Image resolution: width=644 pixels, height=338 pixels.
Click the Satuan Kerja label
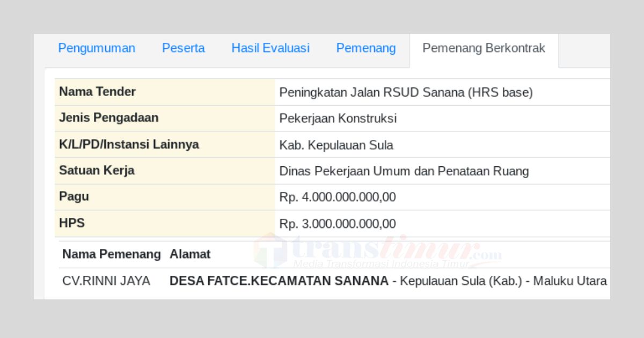click(x=97, y=171)
